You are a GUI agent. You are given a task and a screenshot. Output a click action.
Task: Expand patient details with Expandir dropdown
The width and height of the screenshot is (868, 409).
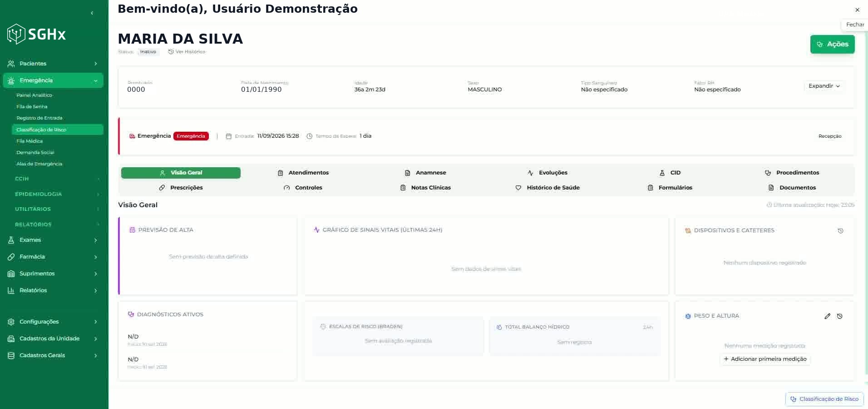(824, 86)
